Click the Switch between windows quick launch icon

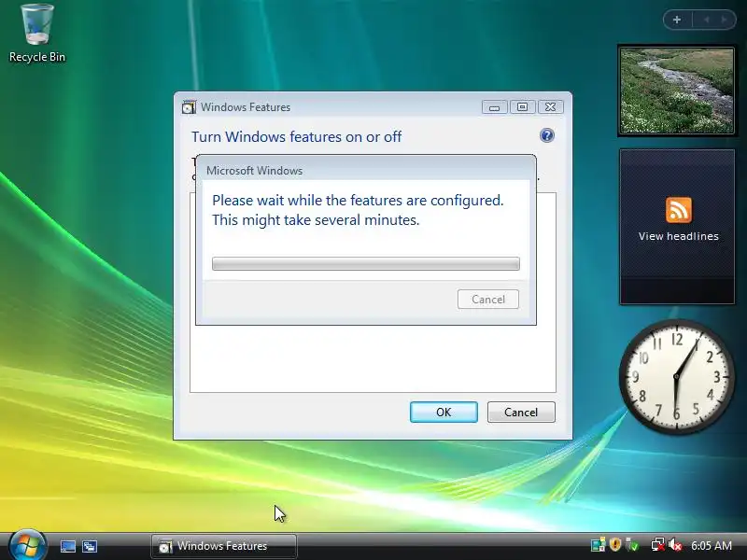[x=89, y=546]
